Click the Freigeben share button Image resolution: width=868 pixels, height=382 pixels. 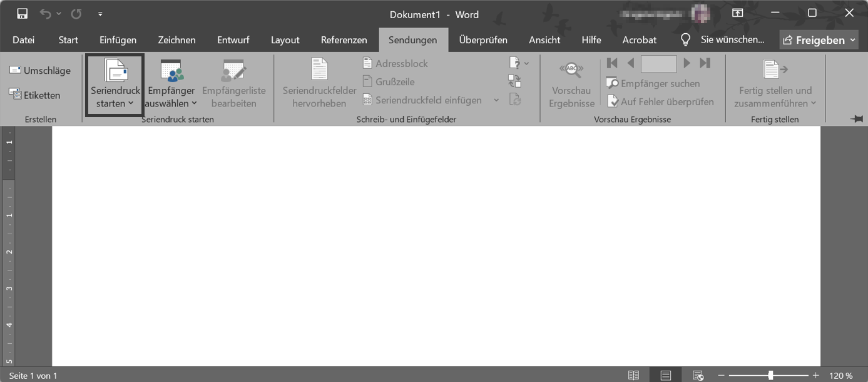tap(819, 40)
